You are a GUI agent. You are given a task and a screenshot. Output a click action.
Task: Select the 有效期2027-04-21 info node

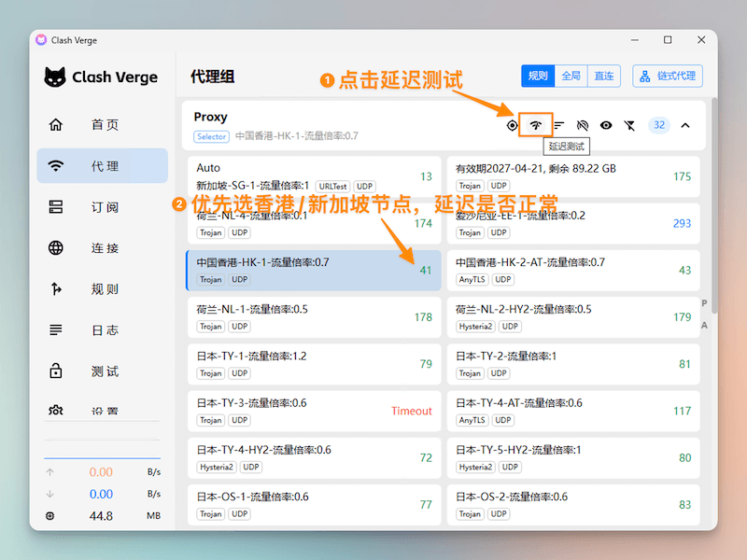573,176
